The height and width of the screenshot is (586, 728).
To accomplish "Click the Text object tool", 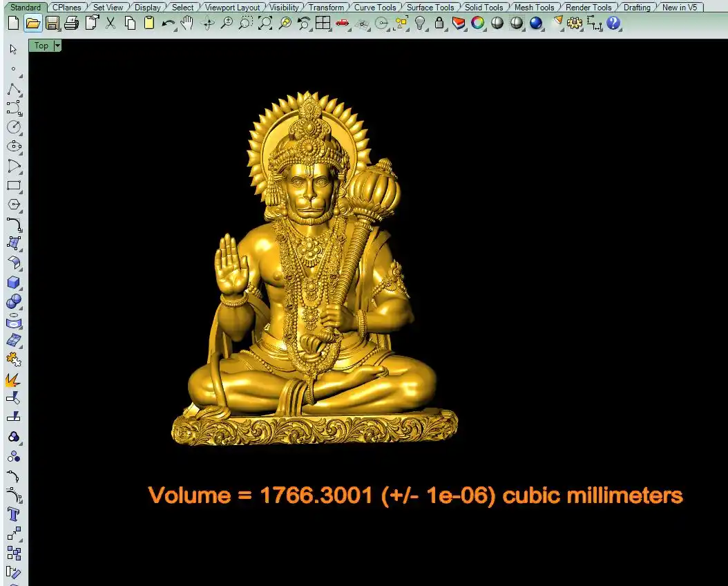I will [x=14, y=514].
